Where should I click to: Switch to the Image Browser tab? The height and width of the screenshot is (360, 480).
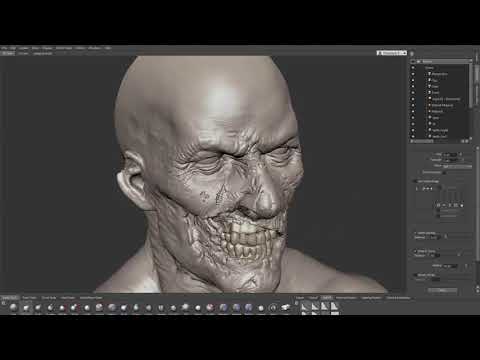pos(43,53)
